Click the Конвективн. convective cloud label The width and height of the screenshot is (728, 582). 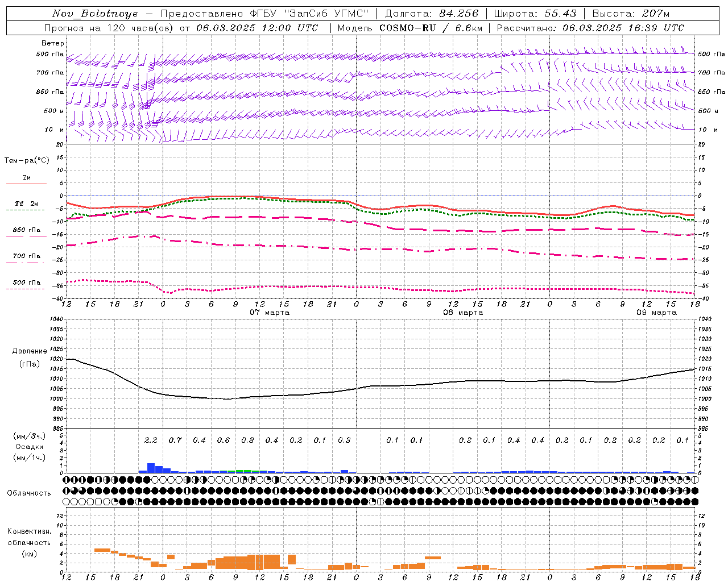pyautogui.click(x=29, y=531)
